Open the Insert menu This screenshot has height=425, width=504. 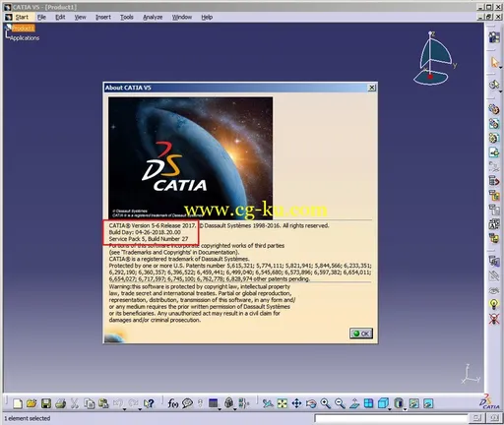(103, 17)
